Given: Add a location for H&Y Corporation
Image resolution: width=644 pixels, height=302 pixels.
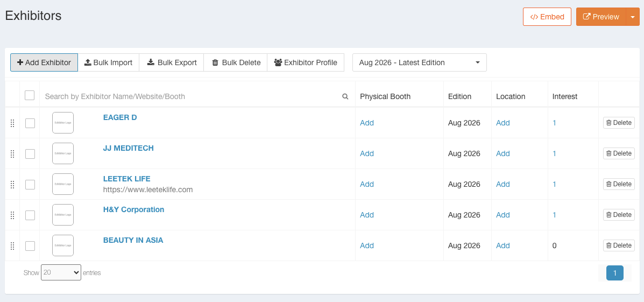Looking at the screenshot, I should pyautogui.click(x=503, y=215).
